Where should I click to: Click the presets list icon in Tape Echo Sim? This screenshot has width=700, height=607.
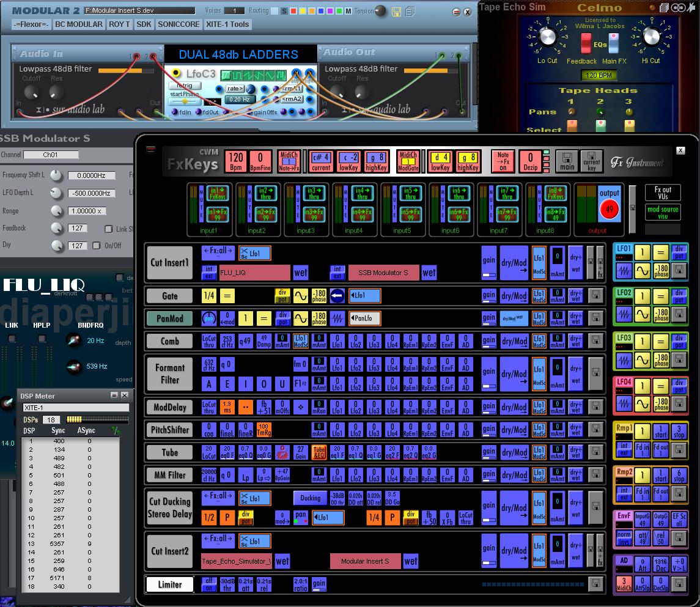[x=665, y=7]
